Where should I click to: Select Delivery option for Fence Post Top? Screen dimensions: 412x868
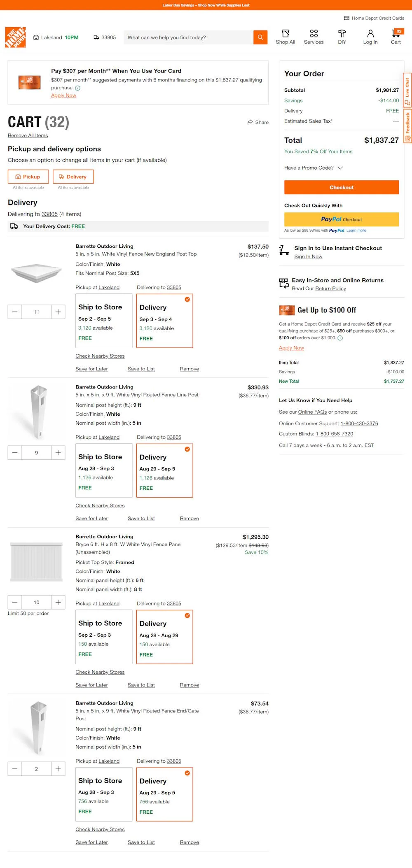point(164,321)
